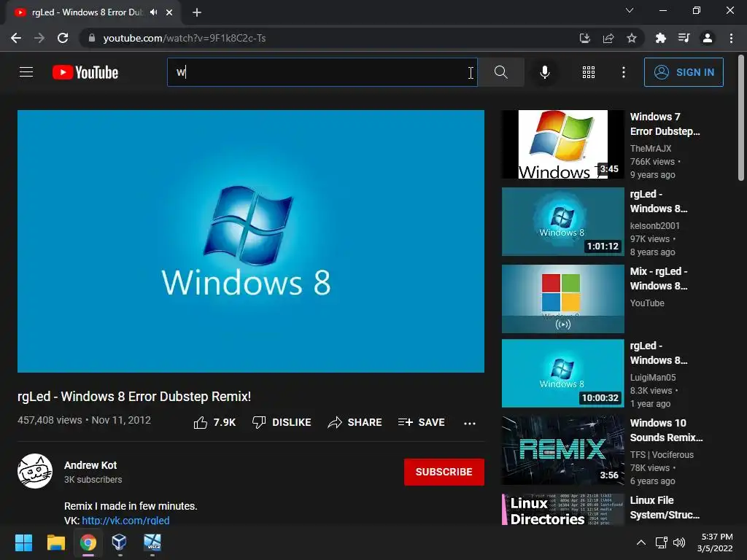This screenshot has height=560, width=747.
Task: Open the SHARE dialog
Action: tap(355, 422)
